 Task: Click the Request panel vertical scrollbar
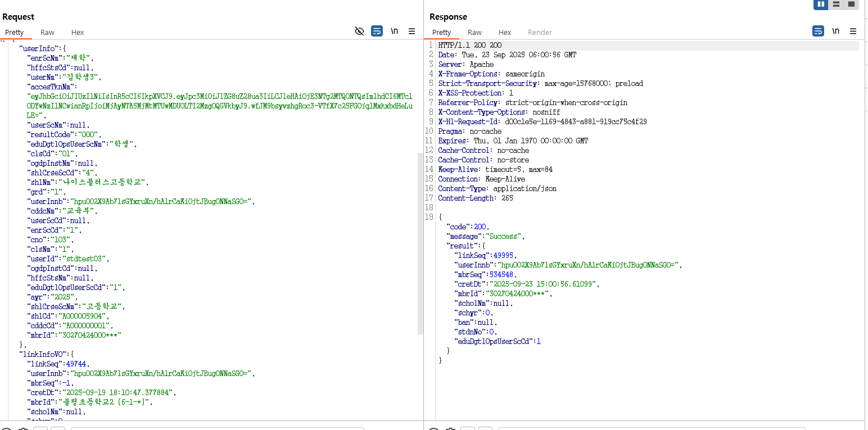click(420, 243)
